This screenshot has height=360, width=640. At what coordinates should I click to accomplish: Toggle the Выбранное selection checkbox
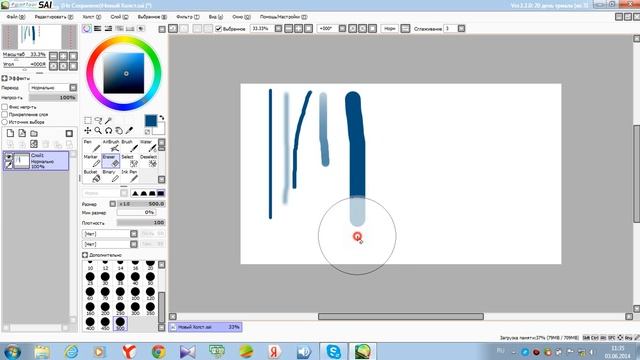218,29
